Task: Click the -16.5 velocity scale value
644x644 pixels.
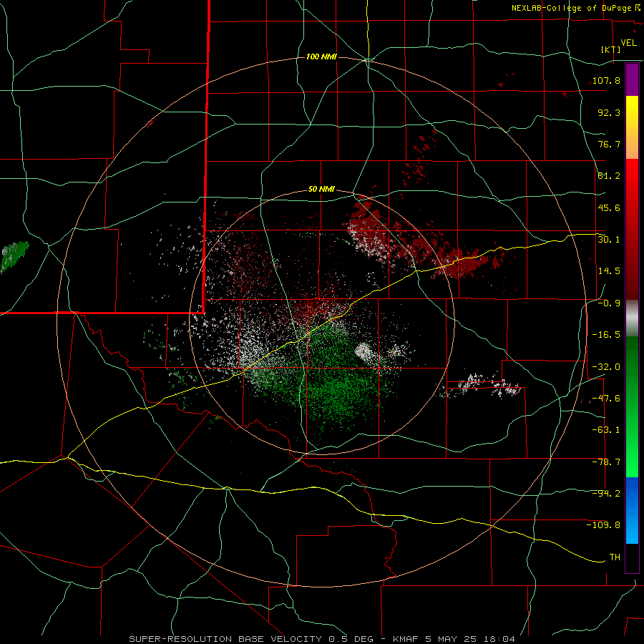Action: [x=606, y=335]
